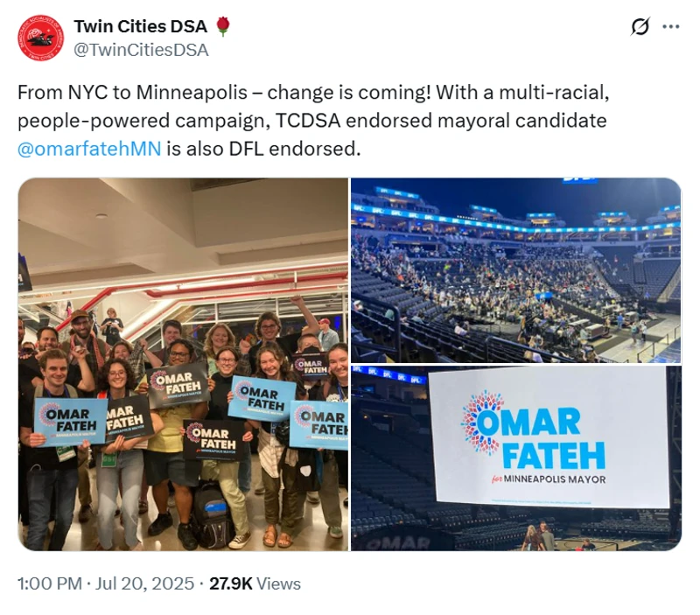Screen dimensions: 700x615
Task: Click the flower logo on the big screen
Action: [x=482, y=423]
